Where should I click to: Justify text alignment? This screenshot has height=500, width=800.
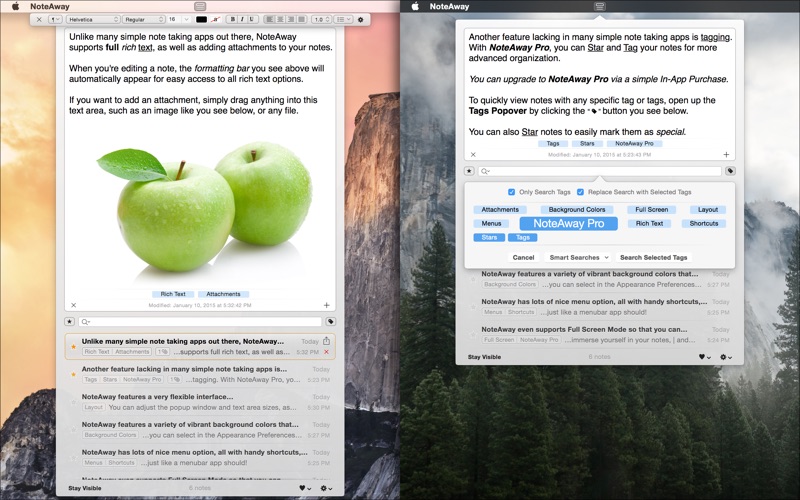click(x=302, y=19)
